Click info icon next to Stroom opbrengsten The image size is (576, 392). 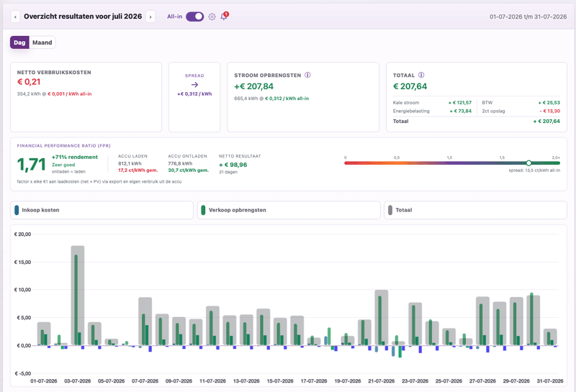point(307,75)
